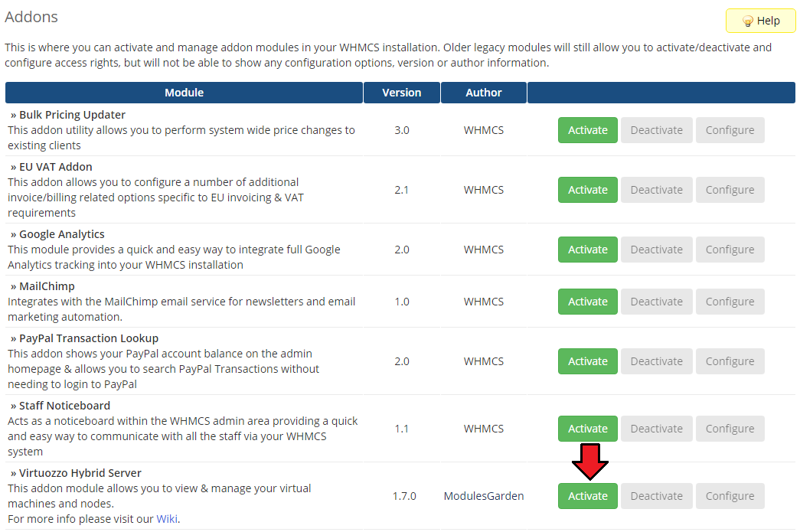The image size is (800, 532).
Task: Activate the Virtuozzo Hybrid Server addon
Action: 588,496
